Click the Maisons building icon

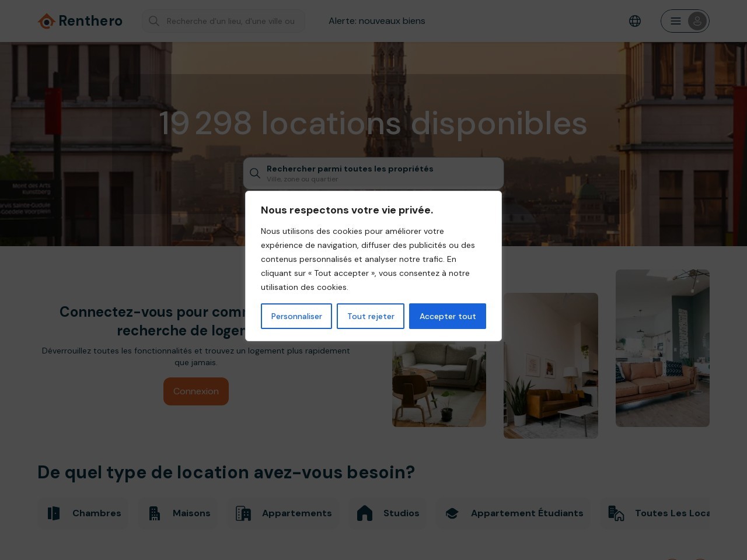click(x=155, y=513)
